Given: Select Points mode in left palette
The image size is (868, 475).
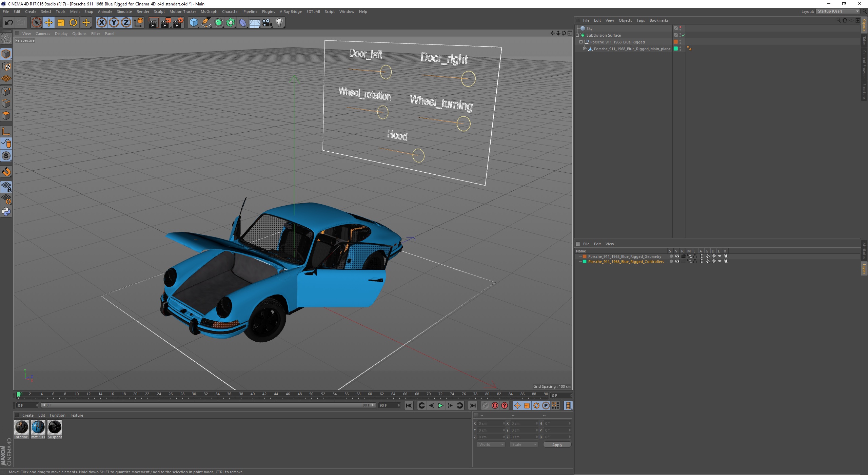Looking at the screenshot, I should (6, 91).
